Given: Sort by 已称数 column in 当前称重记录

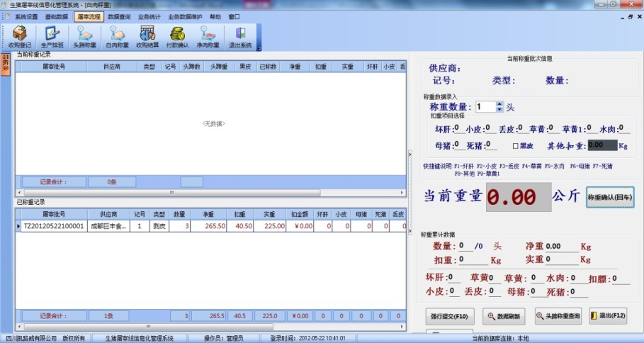Looking at the screenshot, I should [x=268, y=67].
